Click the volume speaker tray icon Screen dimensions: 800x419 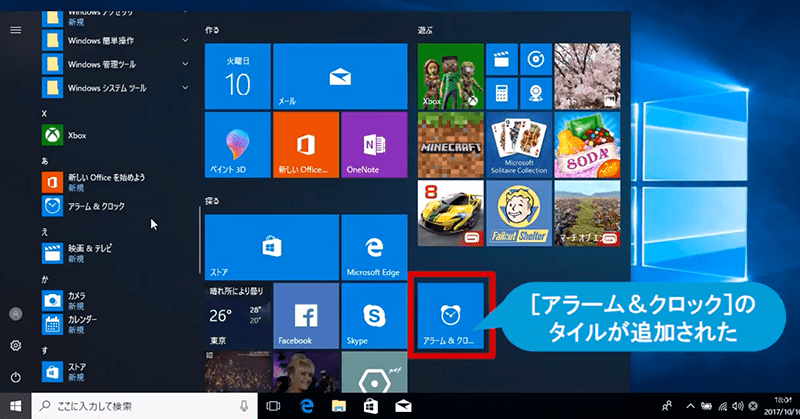coord(737,406)
